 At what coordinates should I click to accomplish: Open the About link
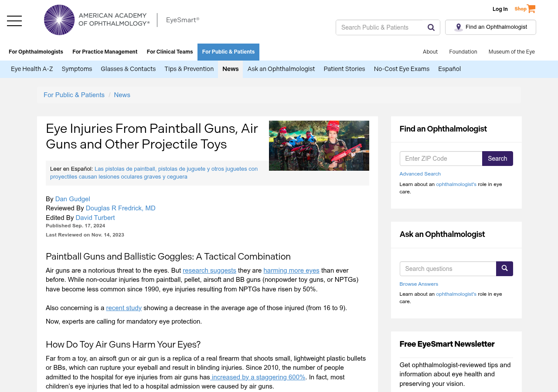click(430, 52)
